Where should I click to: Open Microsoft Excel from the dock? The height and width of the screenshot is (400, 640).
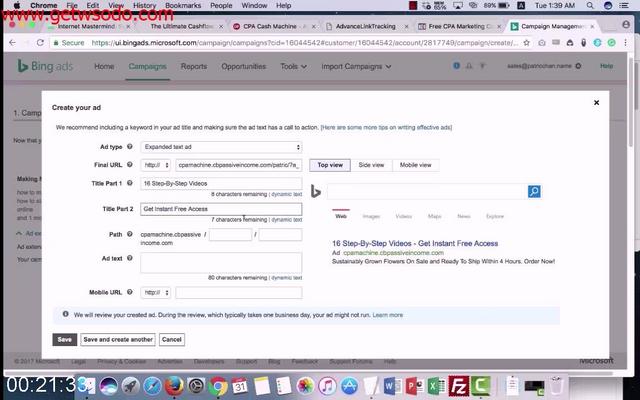tap(436, 385)
